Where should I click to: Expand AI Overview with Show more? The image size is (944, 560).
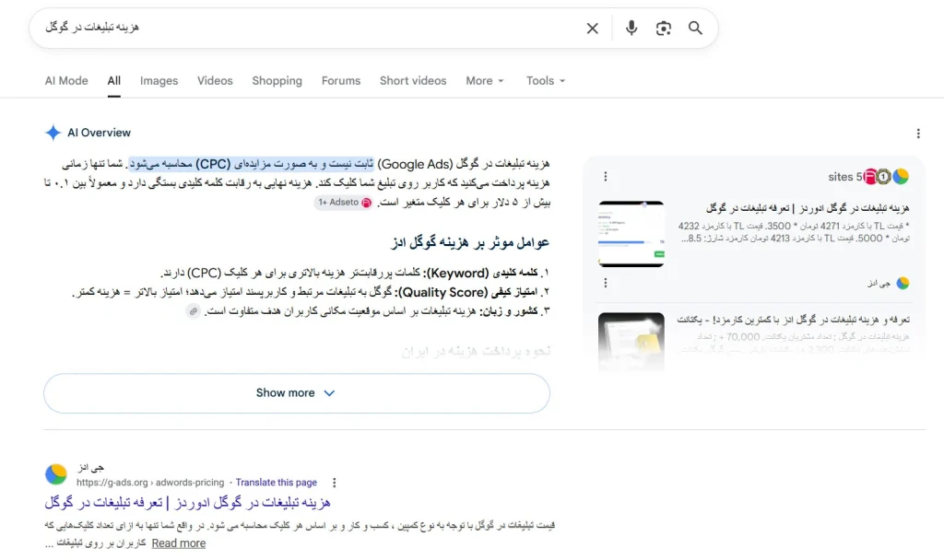296,392
